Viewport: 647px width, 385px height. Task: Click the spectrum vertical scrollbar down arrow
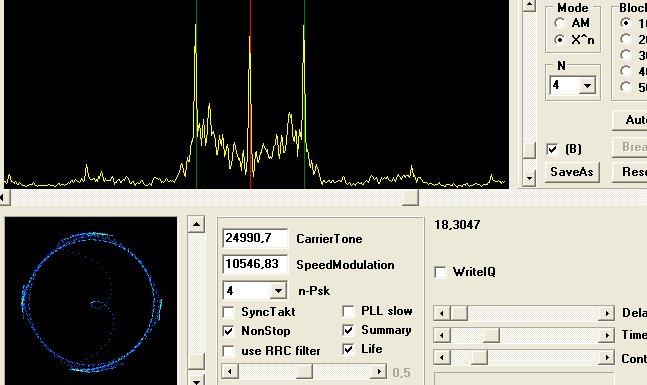529,179
